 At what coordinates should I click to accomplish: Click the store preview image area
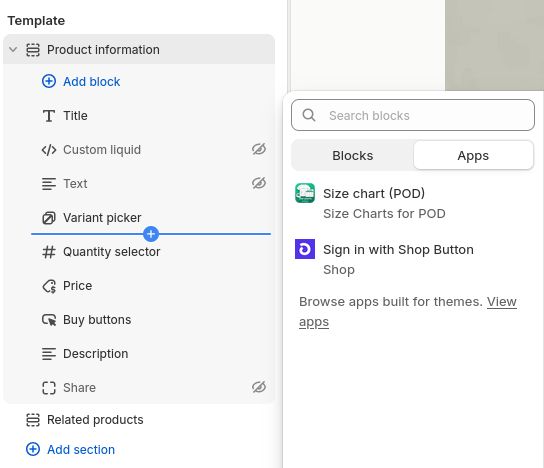[494, 45]
